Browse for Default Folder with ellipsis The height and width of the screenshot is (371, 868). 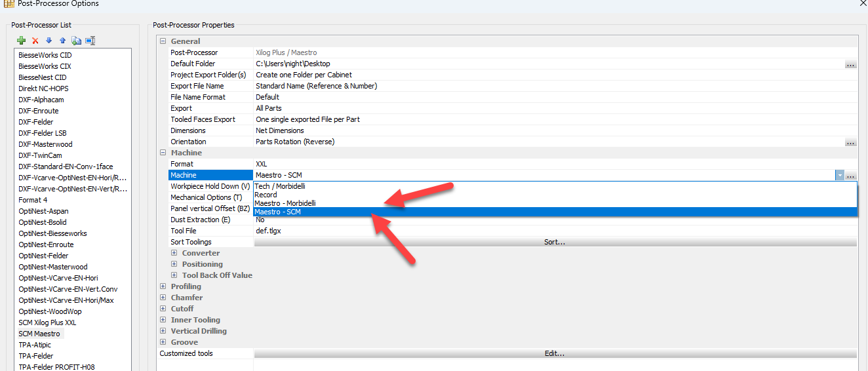(x=850, y=64)
